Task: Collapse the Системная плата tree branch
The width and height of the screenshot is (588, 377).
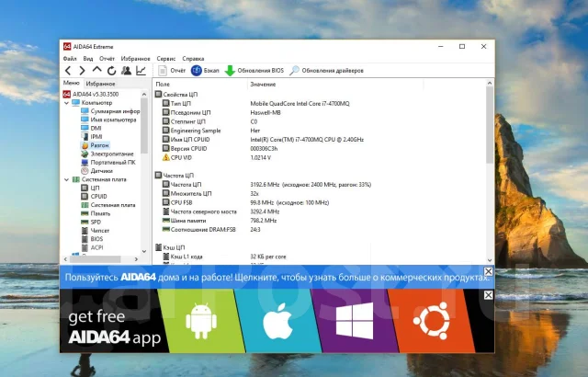Action: [x=67, y=179]
